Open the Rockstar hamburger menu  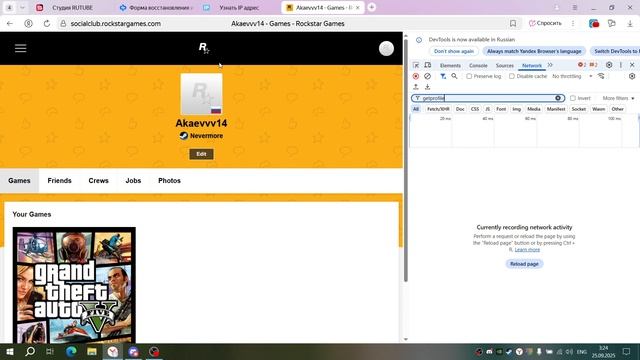click(x=20, y=49)
